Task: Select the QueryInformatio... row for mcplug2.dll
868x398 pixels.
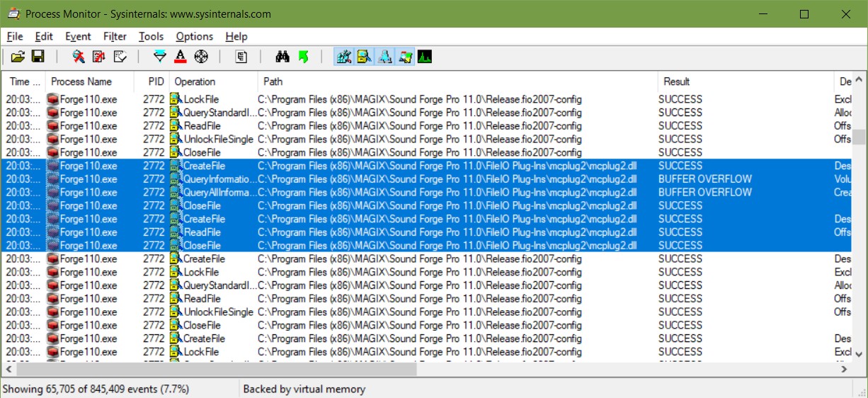Action: [x=427, y=179]
